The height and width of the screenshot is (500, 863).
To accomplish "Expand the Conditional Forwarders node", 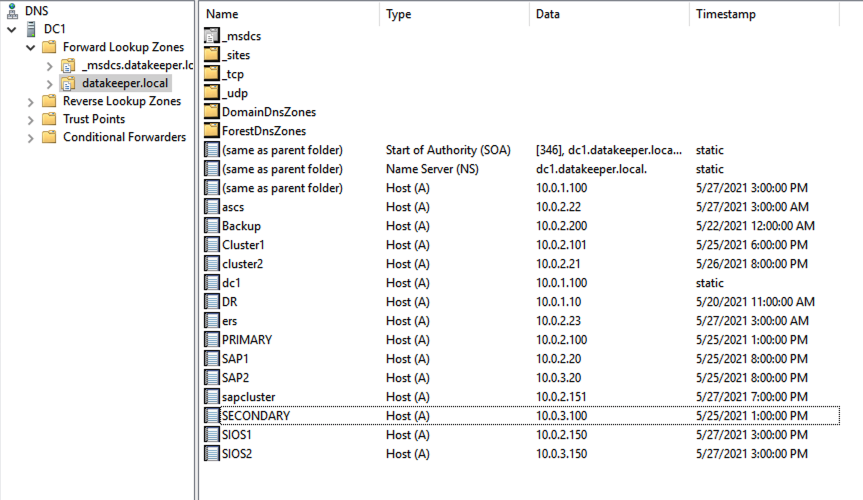I will pos(31,138).
